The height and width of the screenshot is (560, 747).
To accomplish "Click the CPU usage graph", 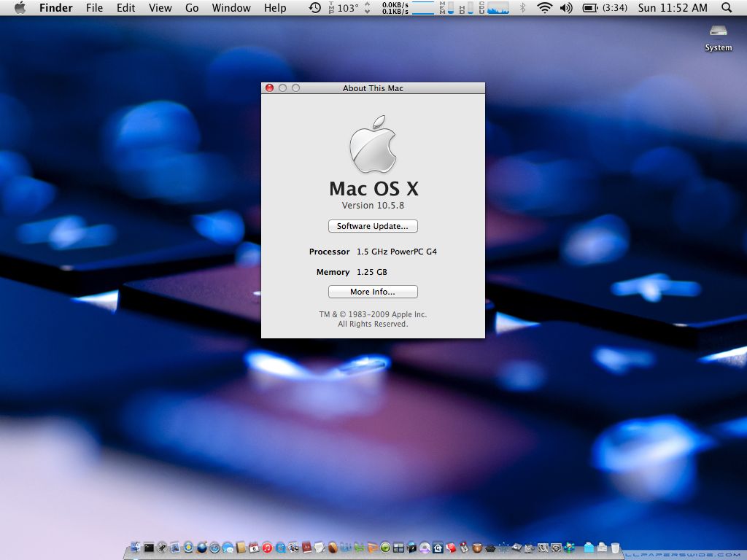I will (x=494, y=7).
